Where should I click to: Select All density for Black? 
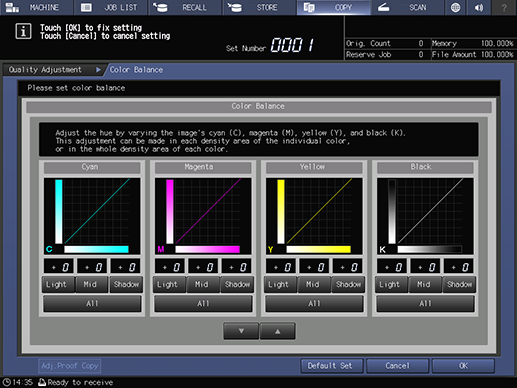pos(425,304)
